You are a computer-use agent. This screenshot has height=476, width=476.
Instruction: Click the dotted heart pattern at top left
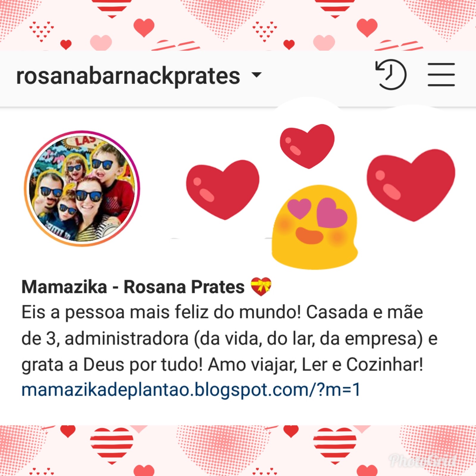41,31
